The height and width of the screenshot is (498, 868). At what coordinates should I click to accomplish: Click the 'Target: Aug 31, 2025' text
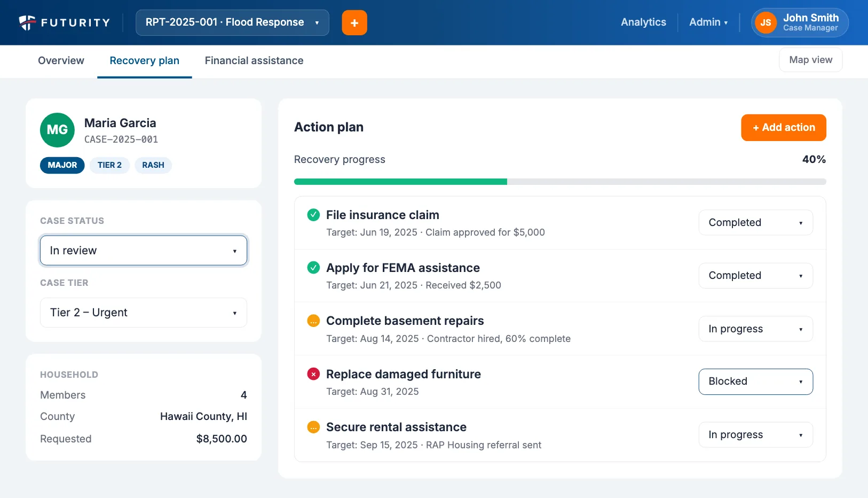click(x=373, y=392)
